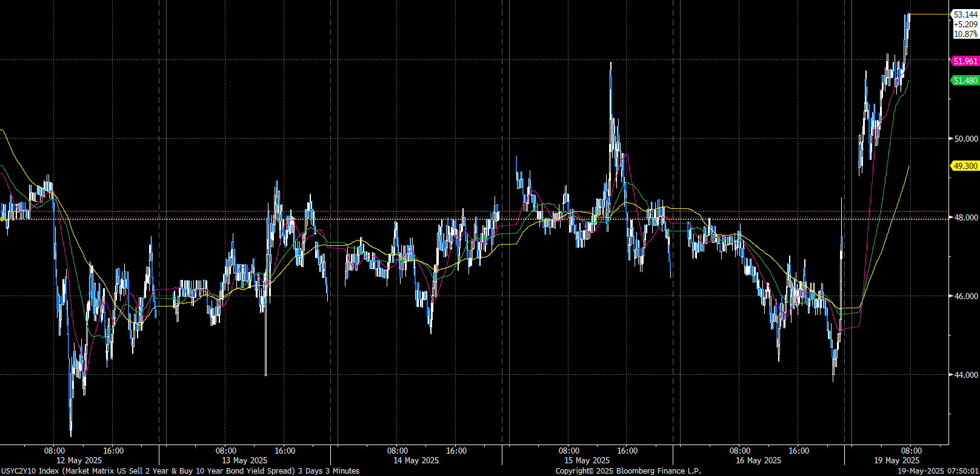This screenshot has width=980, height=476.
Task: Select the 15 May 2025 date label
Action: [587, 461]
